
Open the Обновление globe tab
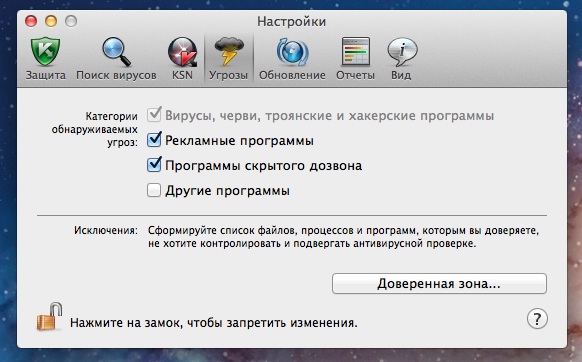pyautogui.click(x=292, y=59)
